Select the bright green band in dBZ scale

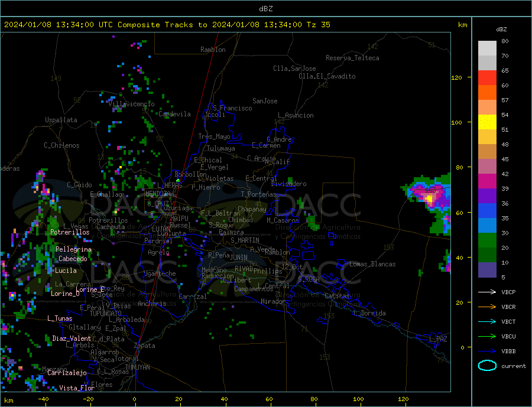pos(487,240)
